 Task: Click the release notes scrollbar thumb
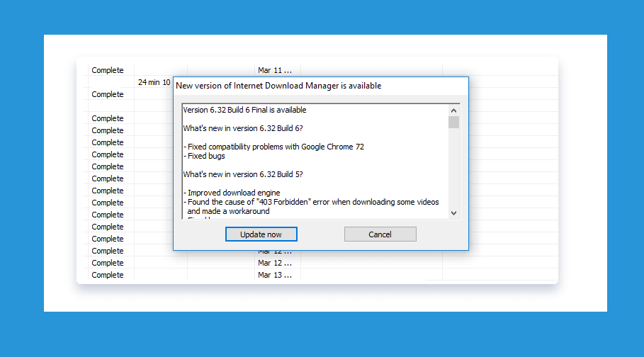[453, 122]
